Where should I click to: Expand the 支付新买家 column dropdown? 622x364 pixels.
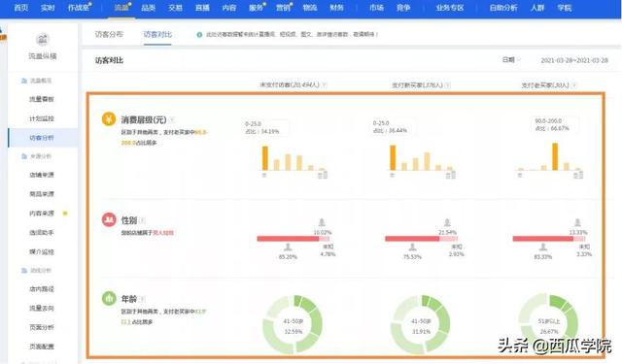tap(448, 85)
